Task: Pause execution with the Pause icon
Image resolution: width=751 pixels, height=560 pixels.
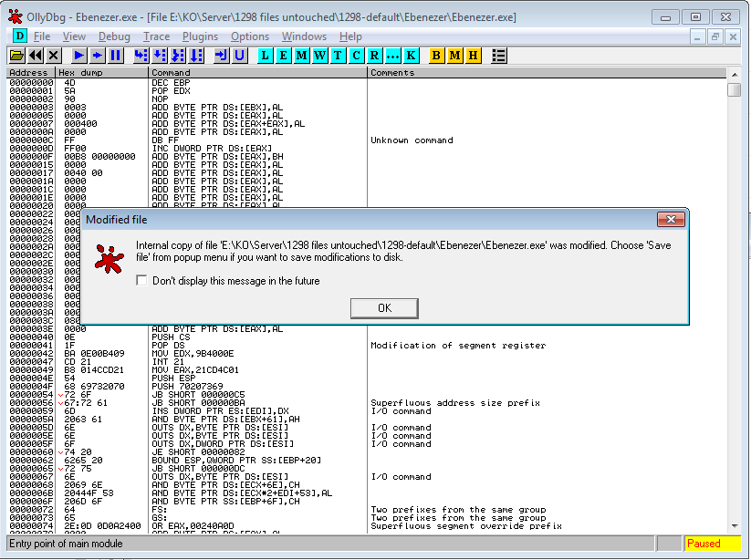Action: (115, 56)
